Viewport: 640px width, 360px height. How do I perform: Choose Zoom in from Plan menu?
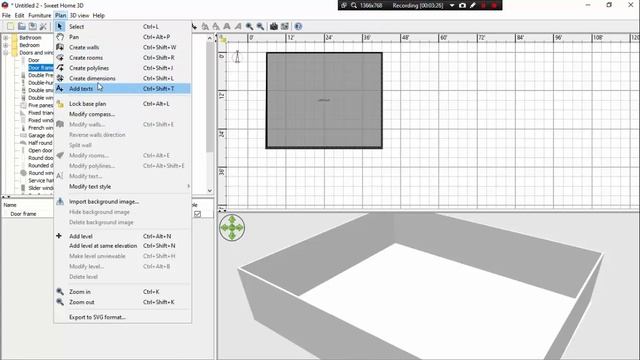[122, 292]
